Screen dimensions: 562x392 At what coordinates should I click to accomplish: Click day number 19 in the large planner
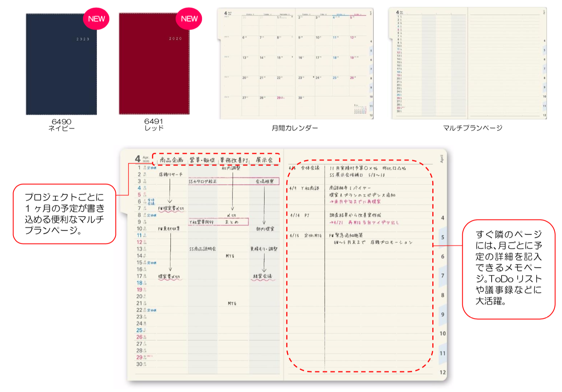139,290
